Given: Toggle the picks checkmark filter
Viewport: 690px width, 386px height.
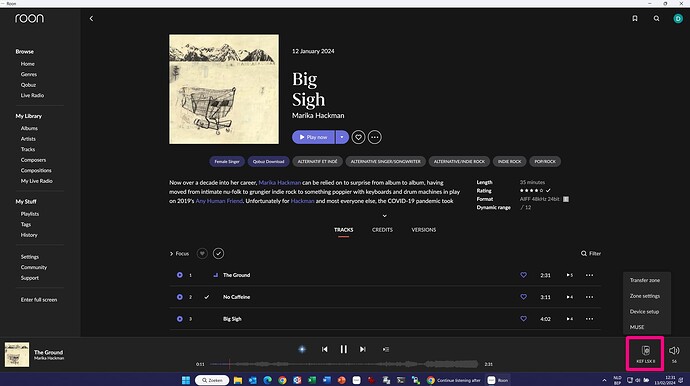Looking at the screenshot, I should 218,254.
